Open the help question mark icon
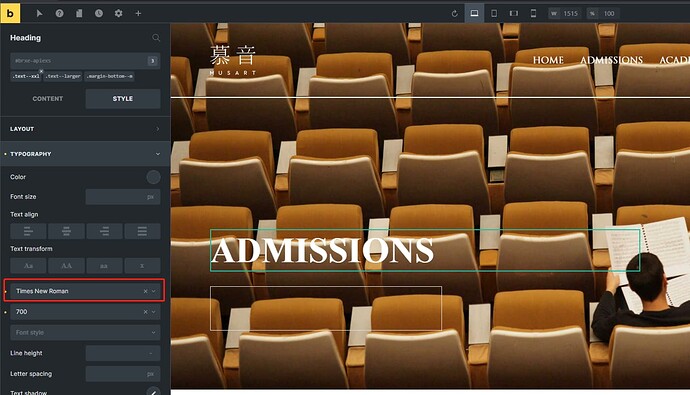 (x=59, y=14)
